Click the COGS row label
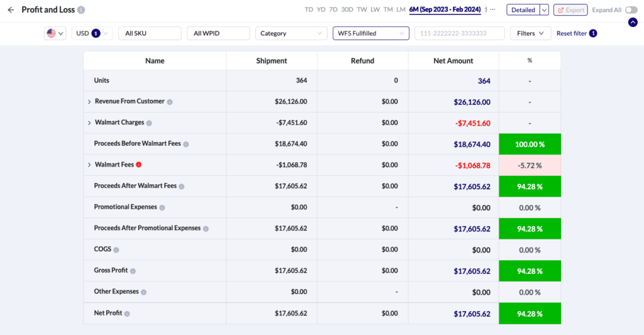Image resolution: width=644 pixels, height=335 pixels. [x=103, y=249]
